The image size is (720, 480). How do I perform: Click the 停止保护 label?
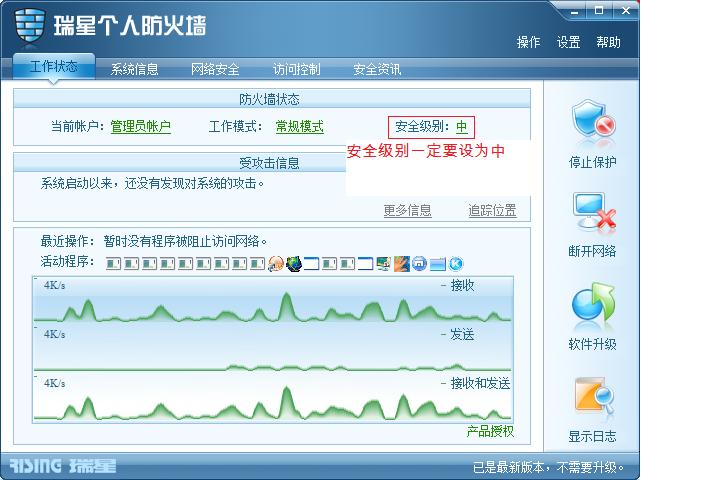pyautogui.click(x=593, y=162)
